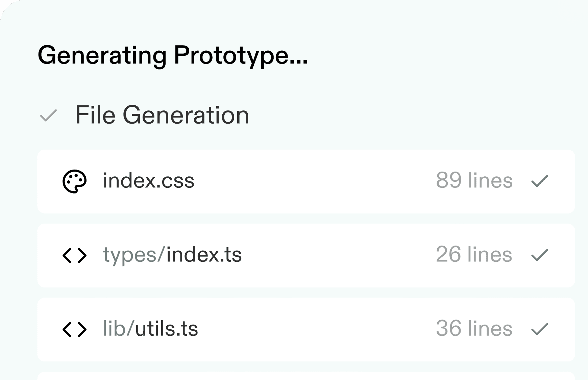Click the 'types/' folder prefix text

134,255
